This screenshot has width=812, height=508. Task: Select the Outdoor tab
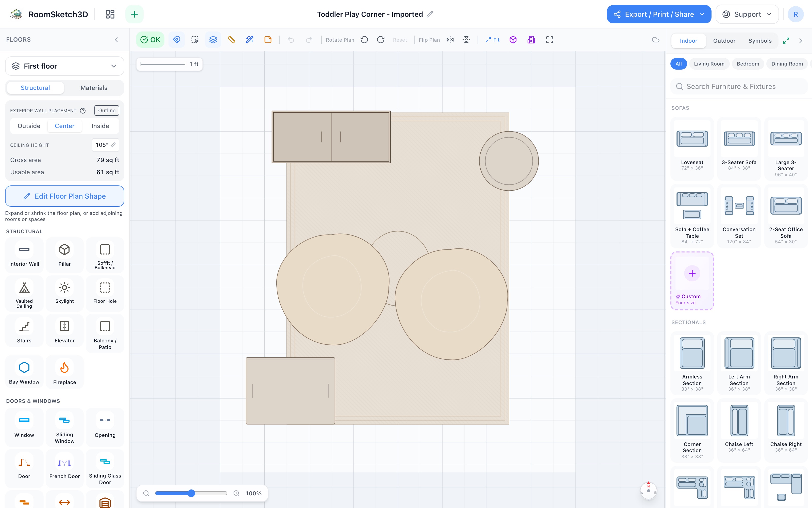(724, 41)
